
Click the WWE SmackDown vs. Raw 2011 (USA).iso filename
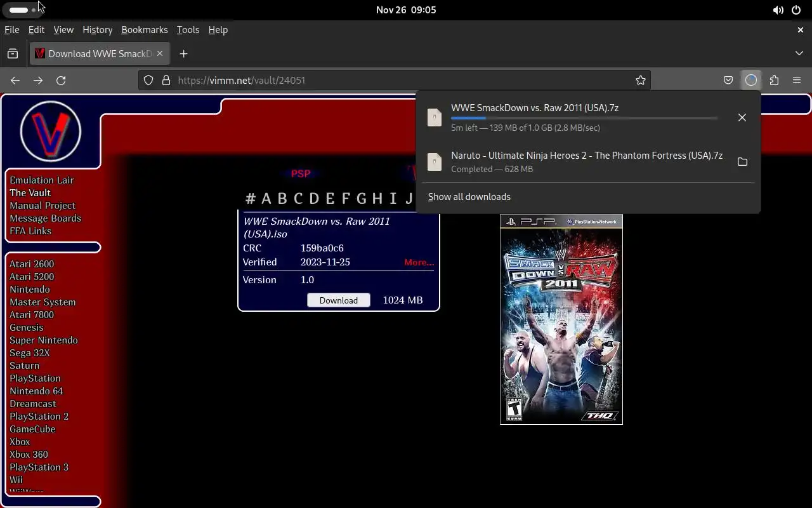(317, 227)
